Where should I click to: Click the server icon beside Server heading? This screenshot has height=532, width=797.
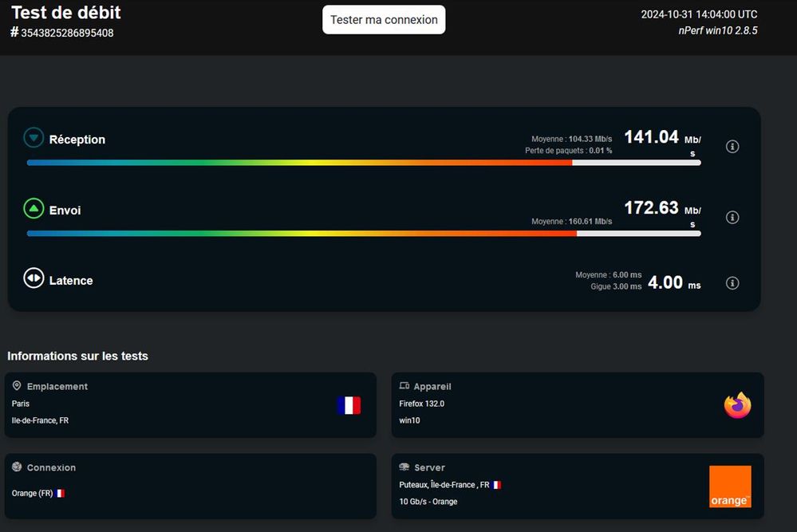click(404, 467)
